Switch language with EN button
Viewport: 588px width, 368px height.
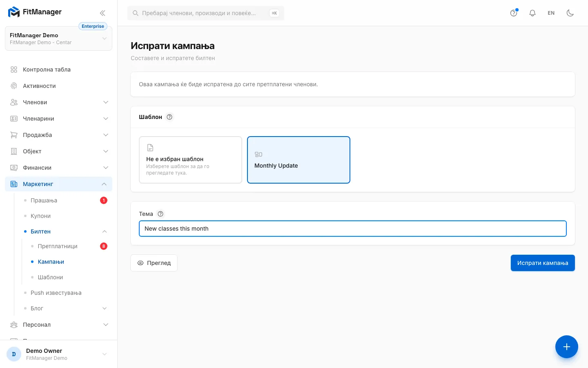[551, 13]
